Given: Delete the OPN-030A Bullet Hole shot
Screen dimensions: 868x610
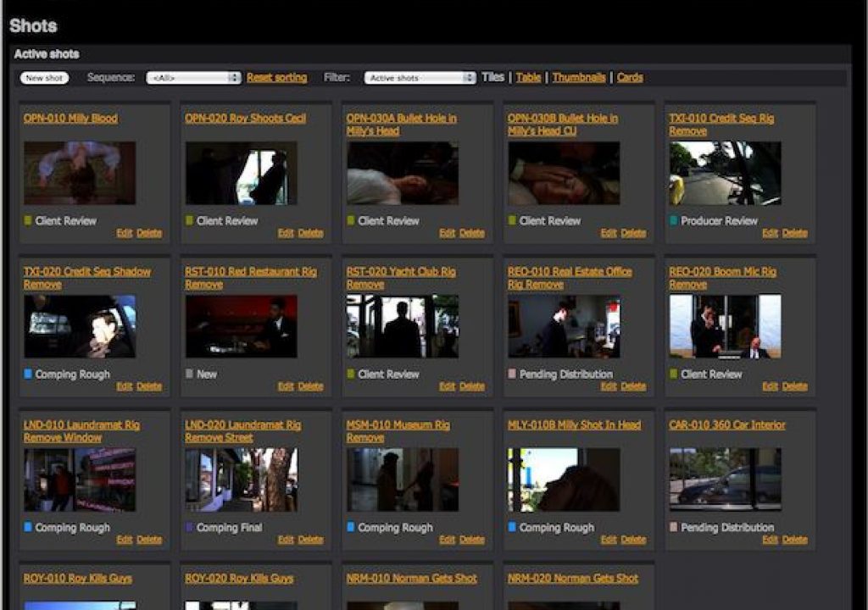Looking at the screenshot, I should (472, 233).
